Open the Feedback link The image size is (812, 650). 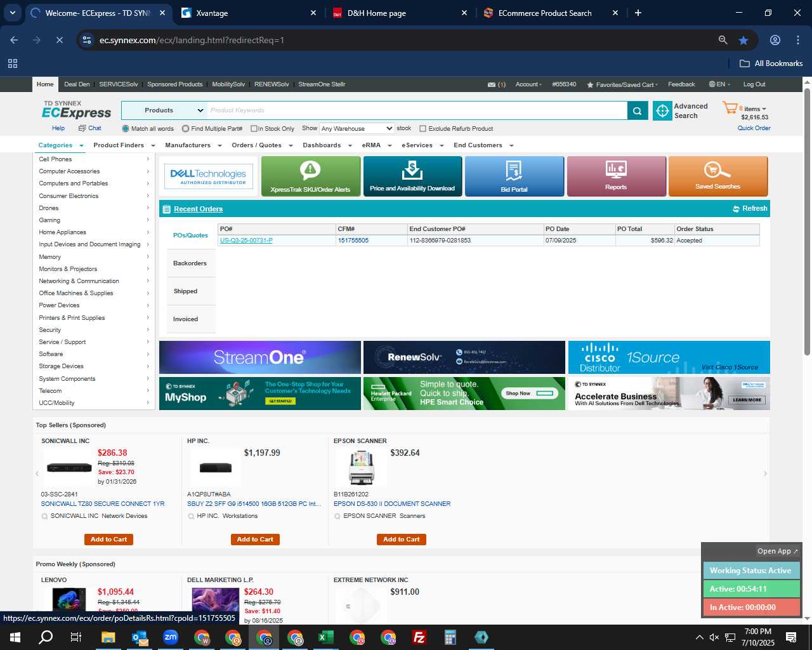(x=681, y=84)
